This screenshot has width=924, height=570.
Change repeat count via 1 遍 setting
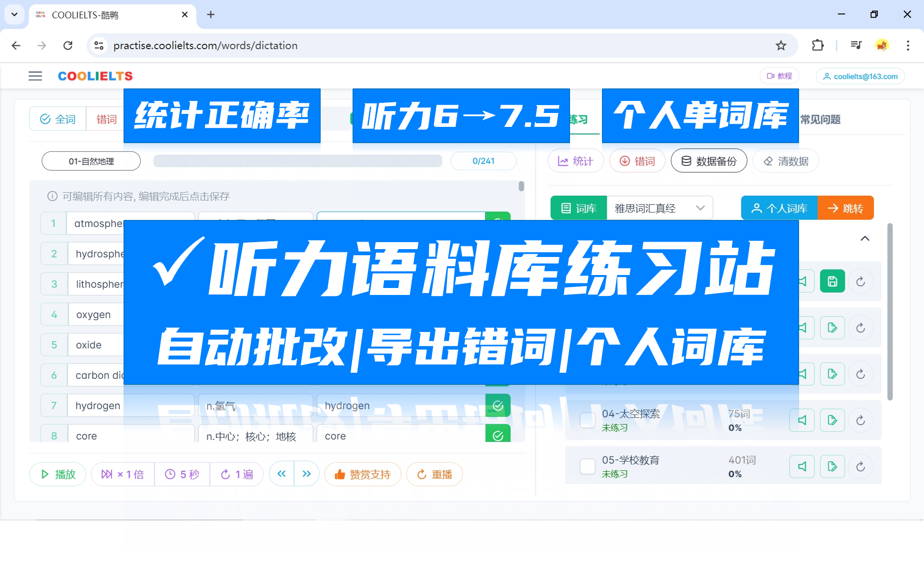[x=237, y=474]
